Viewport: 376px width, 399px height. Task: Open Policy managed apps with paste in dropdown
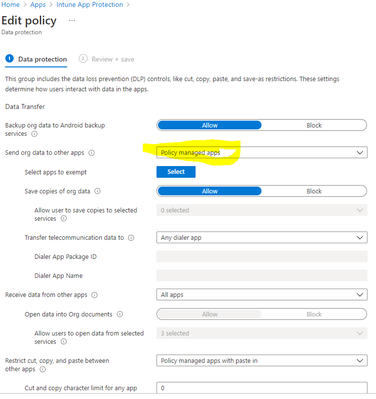[x=262, y=361]
